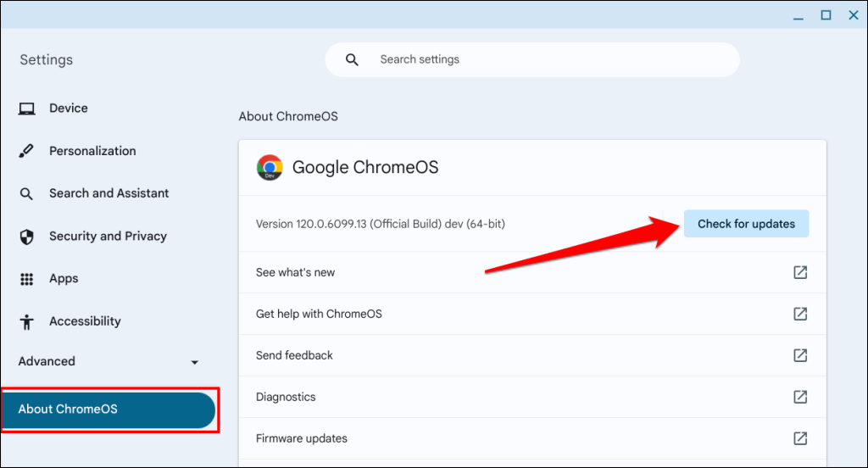Click the Accessibility person icon
The width and height of the screenshot is (868, 468).
[x=27, y=321]
